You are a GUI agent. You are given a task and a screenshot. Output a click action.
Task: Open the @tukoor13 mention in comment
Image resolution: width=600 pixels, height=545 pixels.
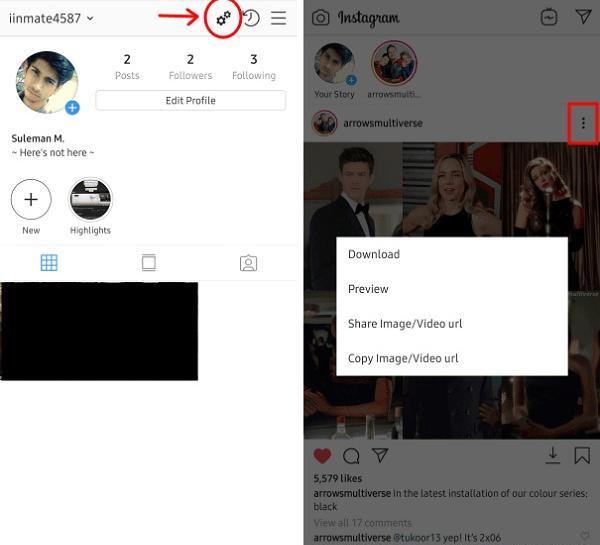pyautogui.click(x=417, y=537)
